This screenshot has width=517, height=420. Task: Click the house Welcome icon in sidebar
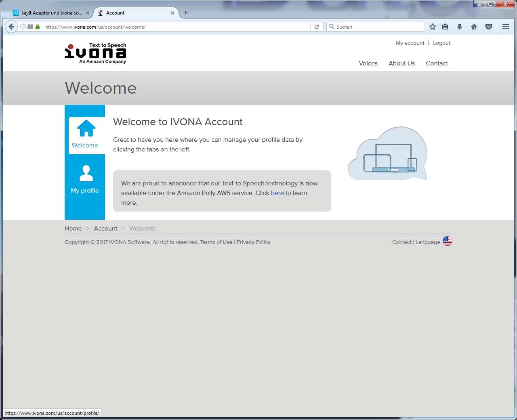[86, 128]
